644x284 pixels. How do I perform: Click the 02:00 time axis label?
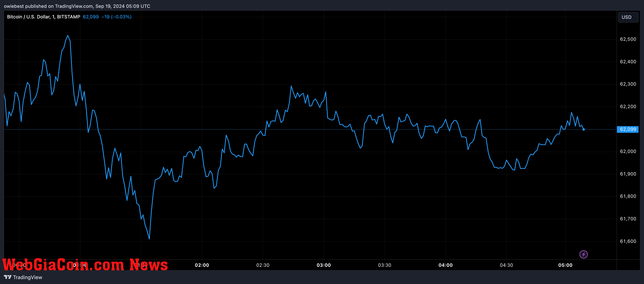202,265
